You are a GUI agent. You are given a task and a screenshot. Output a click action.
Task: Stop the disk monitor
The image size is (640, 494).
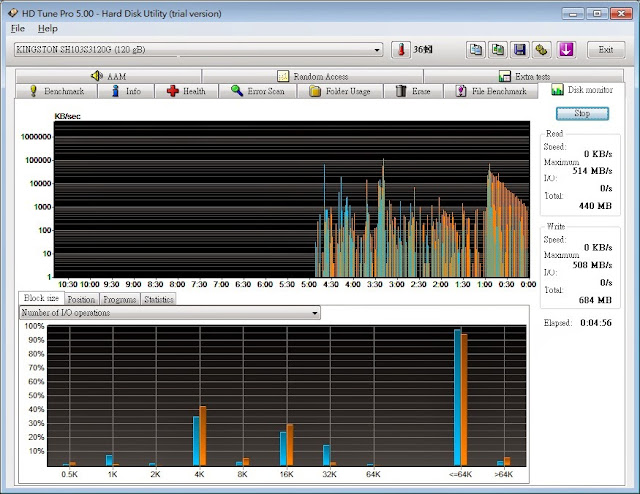tap(582, 113)
